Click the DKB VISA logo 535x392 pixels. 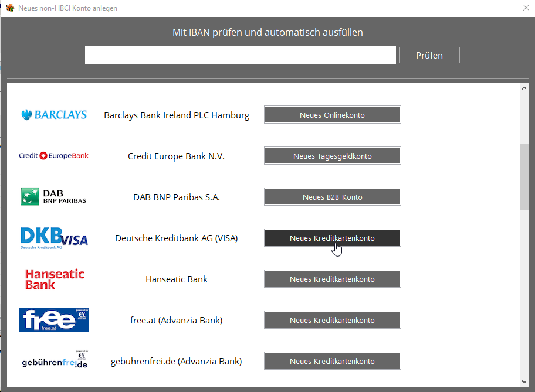point(54,238)
